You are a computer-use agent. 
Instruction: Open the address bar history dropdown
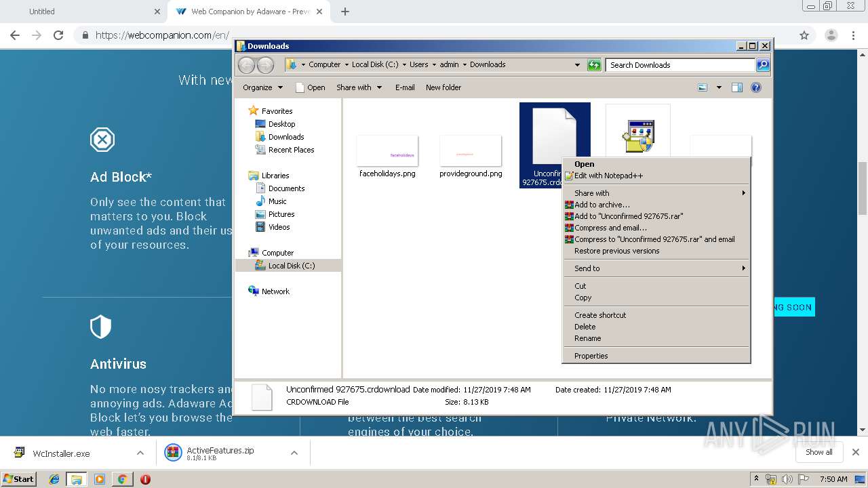pos(577,65)
